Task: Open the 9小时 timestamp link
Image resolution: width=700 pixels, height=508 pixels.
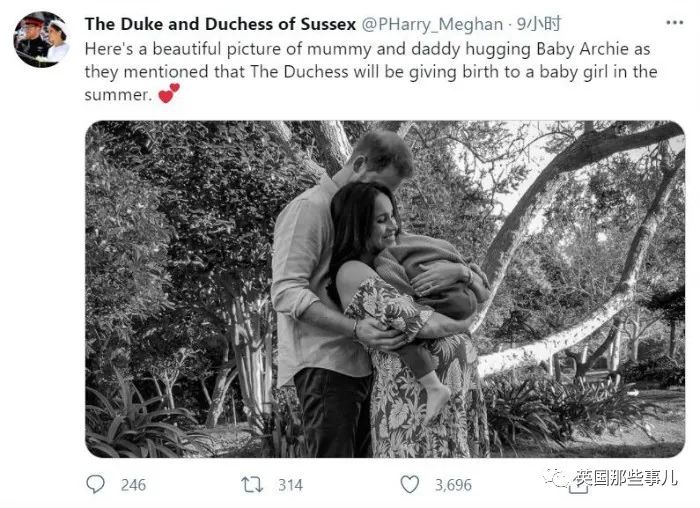Action: click(538, 24)
